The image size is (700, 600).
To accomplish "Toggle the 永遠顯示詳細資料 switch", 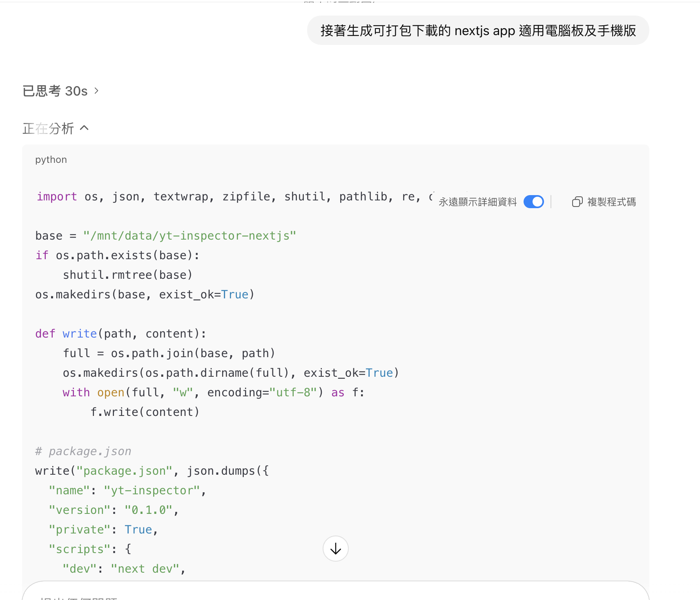I will pyautogui.click(x=533, y=202).
